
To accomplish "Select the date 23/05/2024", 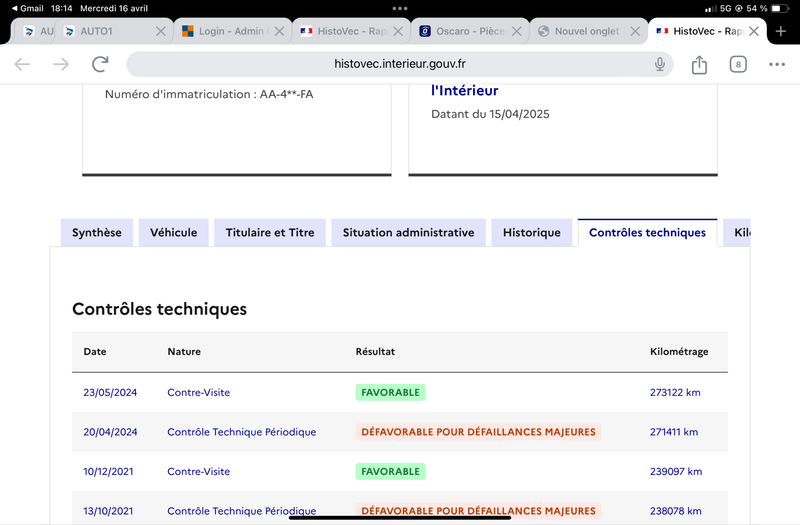I will (x=110, y=392).
